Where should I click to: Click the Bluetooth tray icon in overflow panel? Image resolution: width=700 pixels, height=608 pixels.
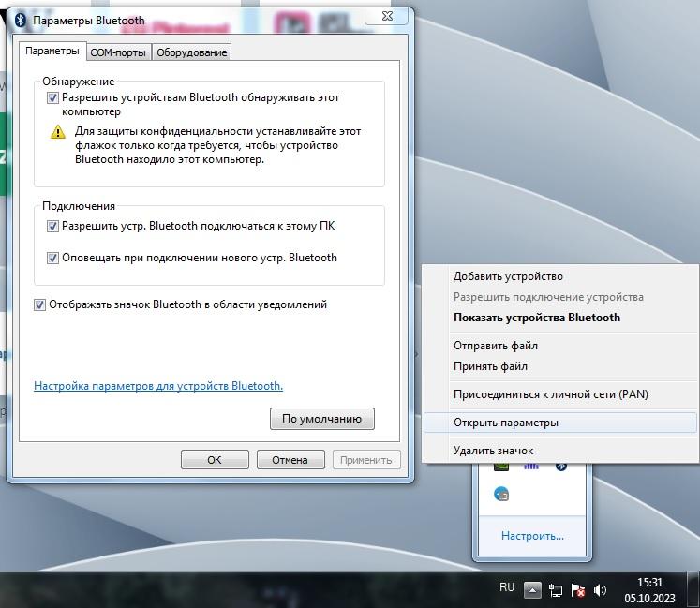(561, 467)
